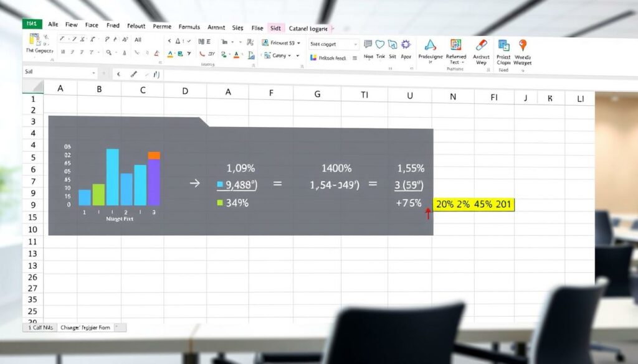Click the 1400% value in the chart panel
Image resolution: width=638 pixels, height=364 pixels.
tap(336, 168)
